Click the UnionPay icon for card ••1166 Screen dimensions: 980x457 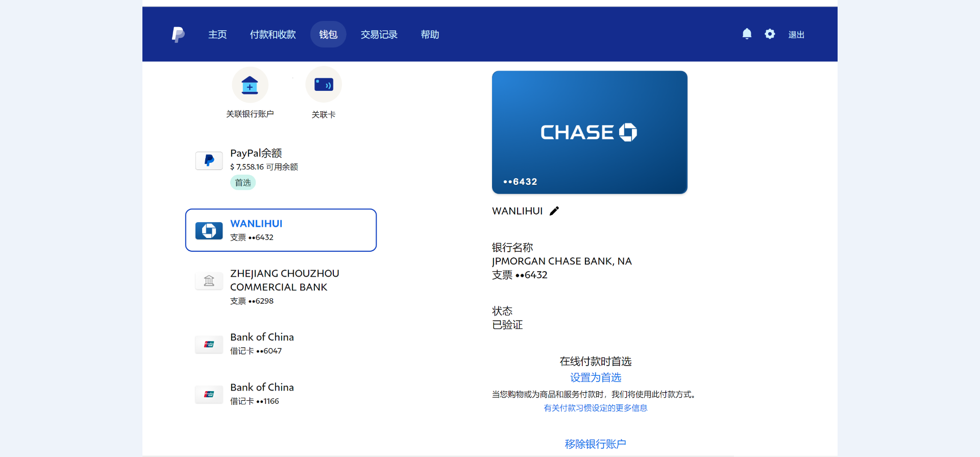coord(209,394)
